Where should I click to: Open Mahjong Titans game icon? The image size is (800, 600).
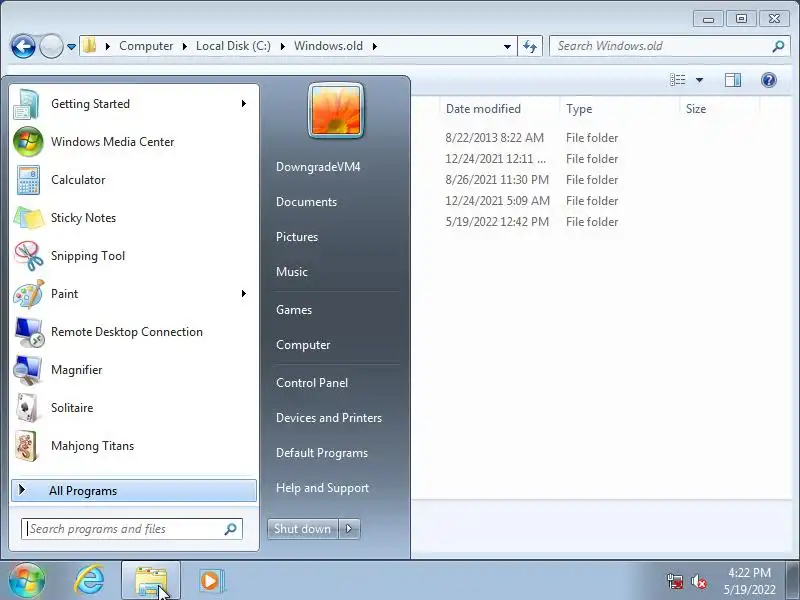point(27,446)
